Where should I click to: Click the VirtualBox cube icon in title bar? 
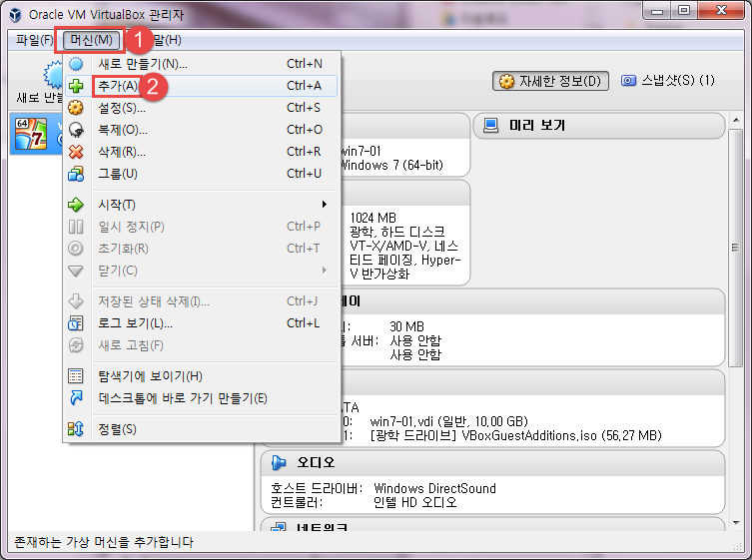15,15
